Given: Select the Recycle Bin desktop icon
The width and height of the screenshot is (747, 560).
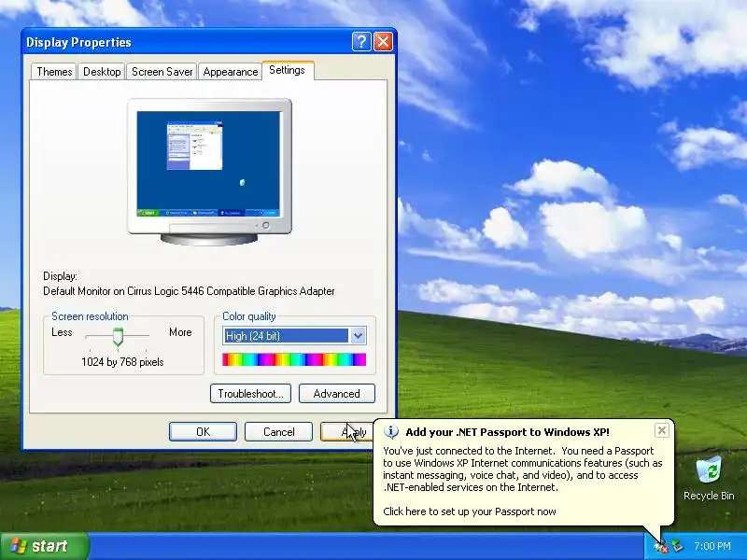Looking at the screenshot, I should [709, 479].
